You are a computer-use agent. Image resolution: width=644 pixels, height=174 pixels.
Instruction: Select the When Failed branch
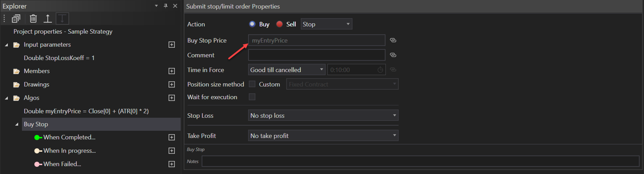click(62, 164)
